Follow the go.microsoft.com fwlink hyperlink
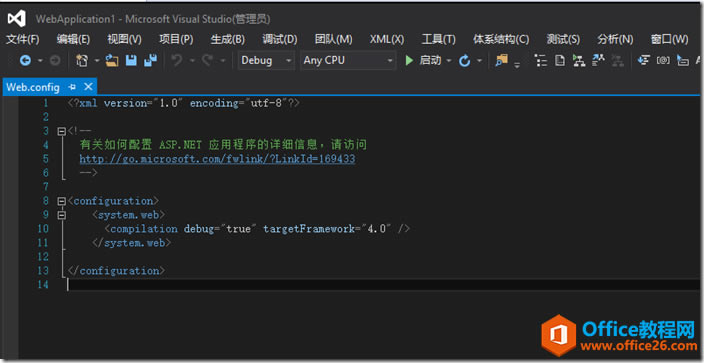Image resolution: width=704 pixels, height=363 pixels. [217, 159]
